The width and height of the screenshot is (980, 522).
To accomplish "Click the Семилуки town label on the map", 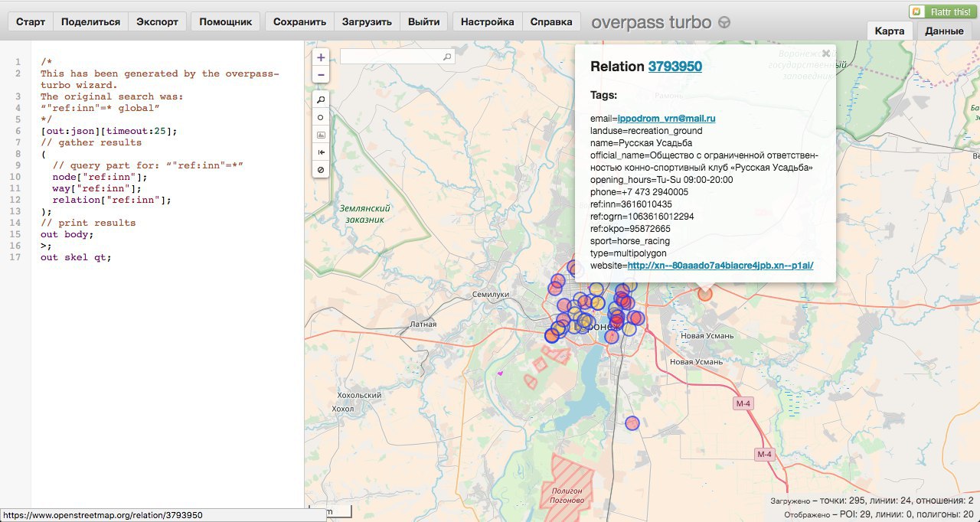I will [x=491, y=294].
